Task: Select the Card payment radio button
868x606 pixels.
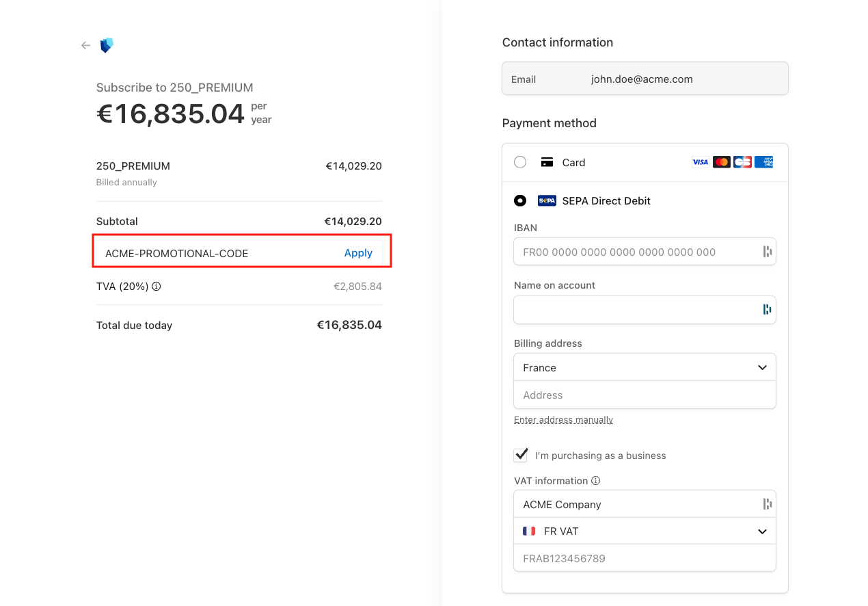Action: pyautogui.click(x=520, y=162)
